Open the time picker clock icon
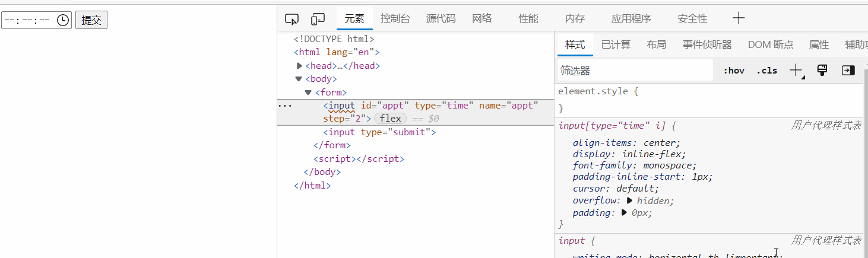 coord(63,21)
